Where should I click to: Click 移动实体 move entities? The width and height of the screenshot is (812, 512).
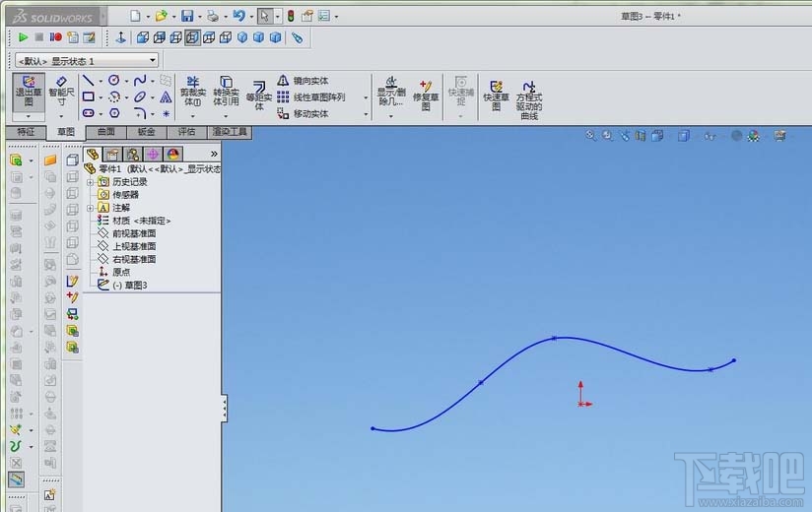[303, 113]
